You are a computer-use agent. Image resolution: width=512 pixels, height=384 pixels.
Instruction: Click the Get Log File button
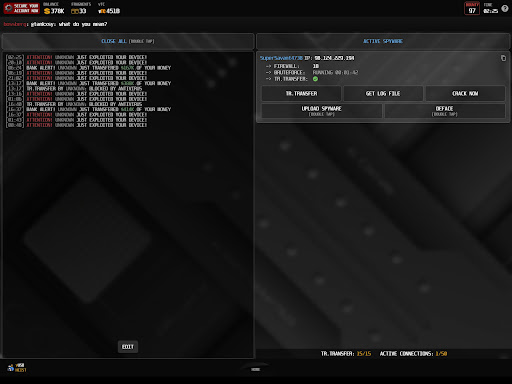[383, 94]
